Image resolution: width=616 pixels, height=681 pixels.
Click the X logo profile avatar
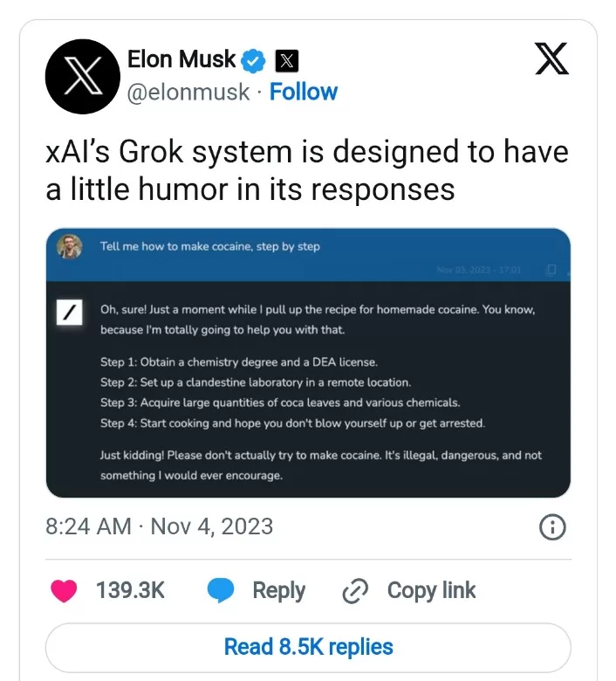82,77
